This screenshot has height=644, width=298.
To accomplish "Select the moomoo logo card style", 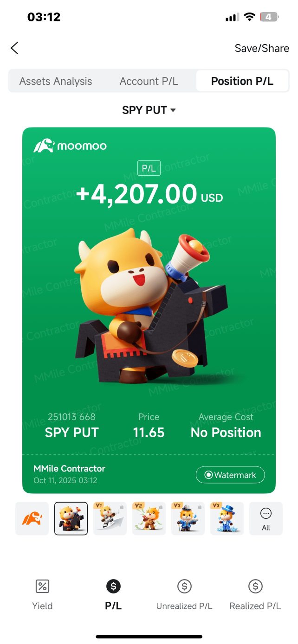I will [32, 518].
